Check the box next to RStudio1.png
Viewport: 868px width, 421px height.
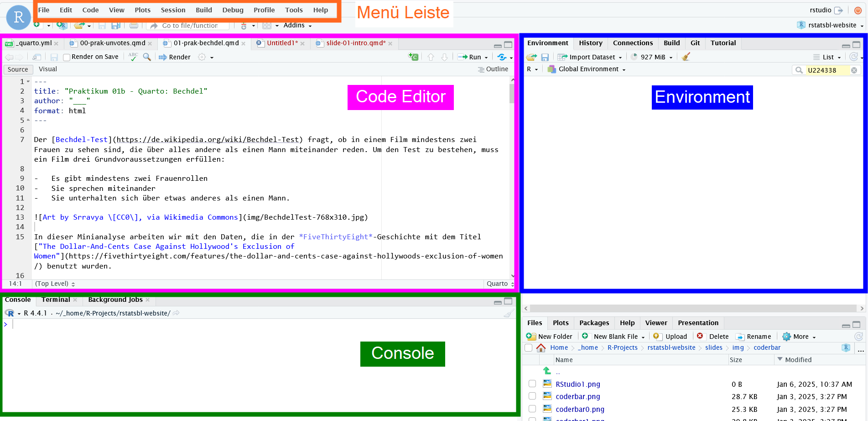pyautogui.click(x=532, y=384)
